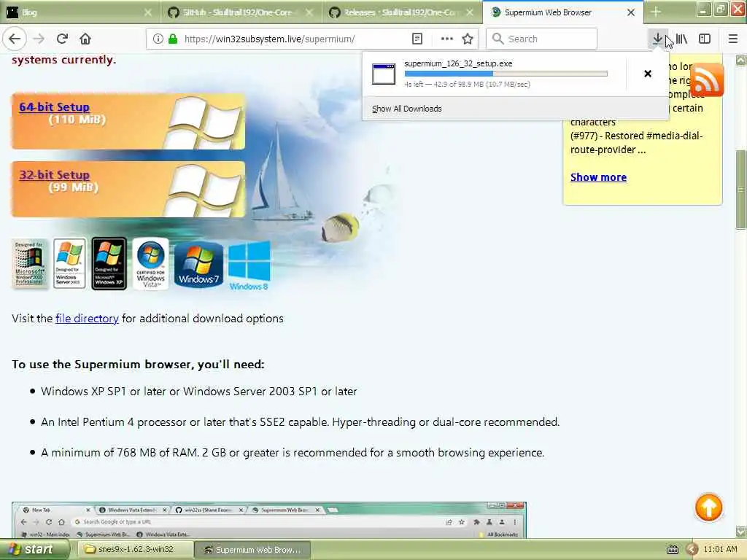Click the Supermium browser screenshot thumbnail
The width and height of the screenshot is (747, 560).
coord(269,520)
